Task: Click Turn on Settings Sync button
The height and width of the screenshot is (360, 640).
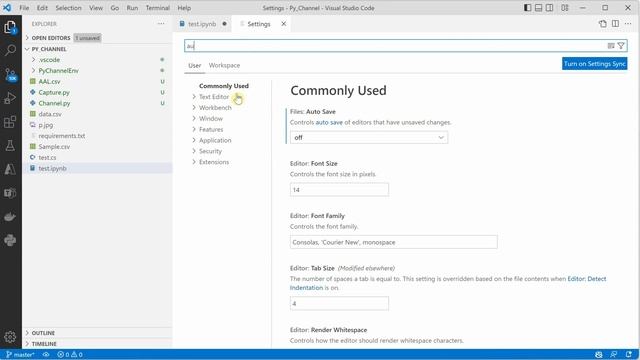Action: pyautogui.click(x=594, y=64)
